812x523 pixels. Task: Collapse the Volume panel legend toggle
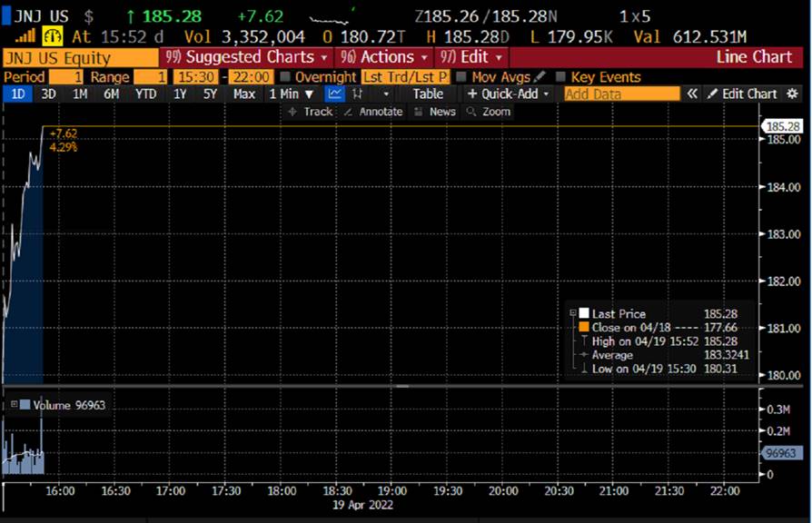[x=14, y=404]
